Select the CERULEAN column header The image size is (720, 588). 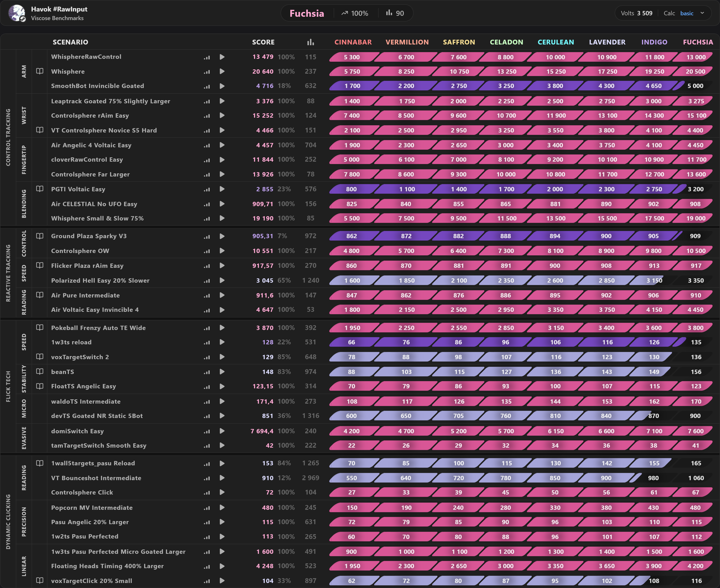556,42
